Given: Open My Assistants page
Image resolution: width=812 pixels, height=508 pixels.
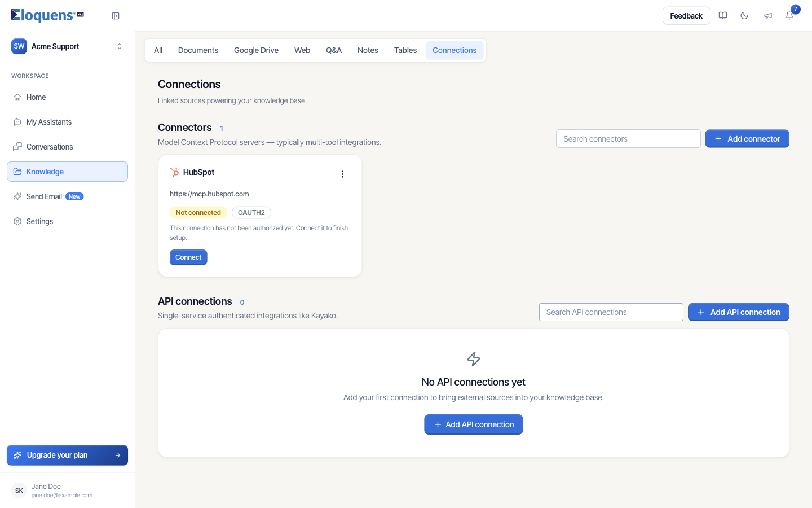Looking at the screenshot, I should coord(67,122).
